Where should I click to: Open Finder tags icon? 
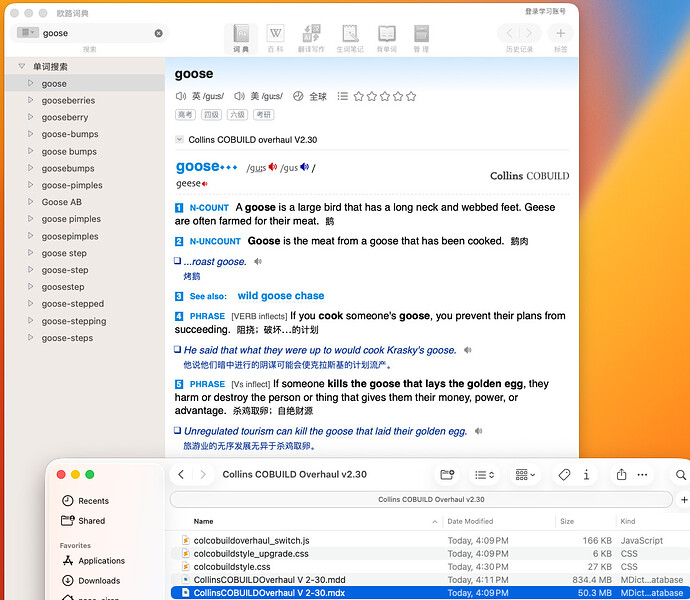tap(564, 475)
